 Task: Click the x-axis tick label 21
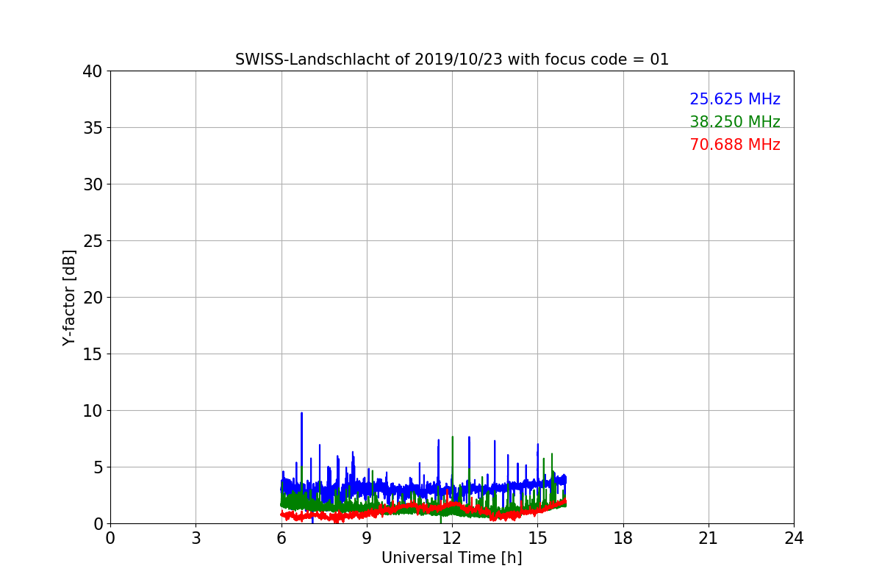pyautogui.click(x=709, y=538)
